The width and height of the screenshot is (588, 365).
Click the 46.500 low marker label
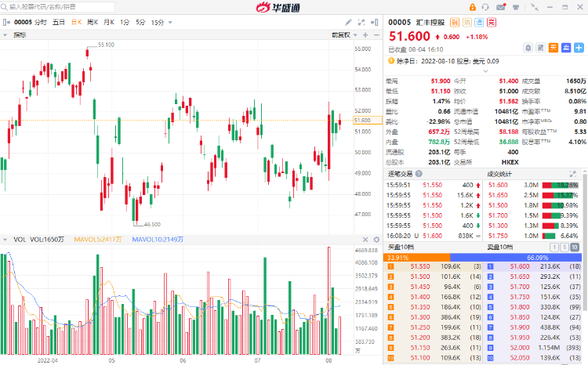tap(152, 225)
